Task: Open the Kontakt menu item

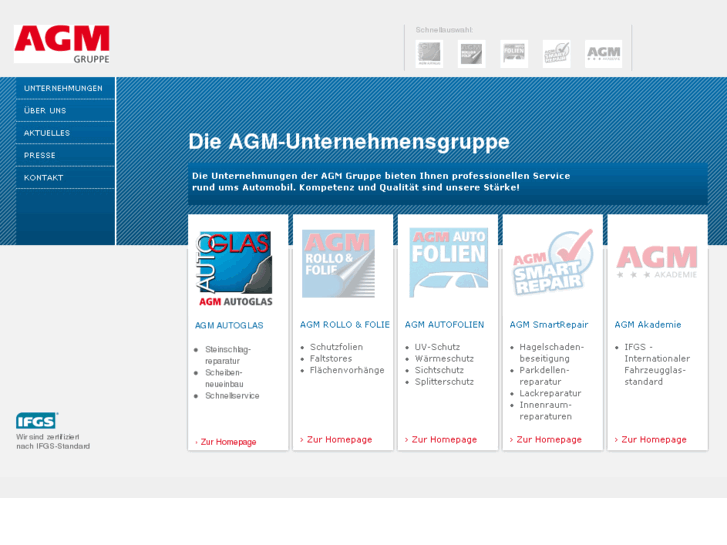Action: [x=65, y=177]
